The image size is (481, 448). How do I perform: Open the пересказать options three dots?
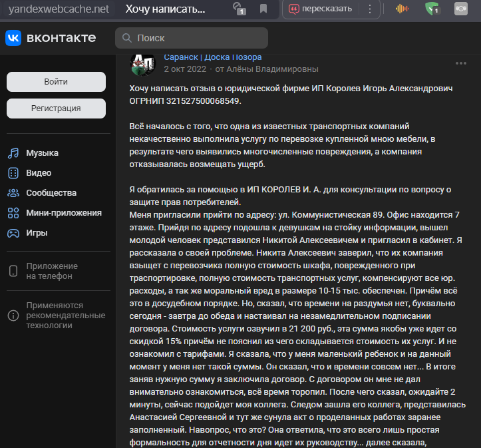pyautogui.click(x=370, y=9)
